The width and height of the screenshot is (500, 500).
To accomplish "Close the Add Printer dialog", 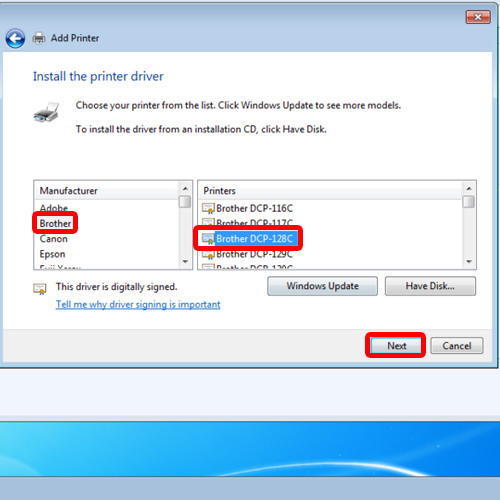I will click(x=478, y=17).
